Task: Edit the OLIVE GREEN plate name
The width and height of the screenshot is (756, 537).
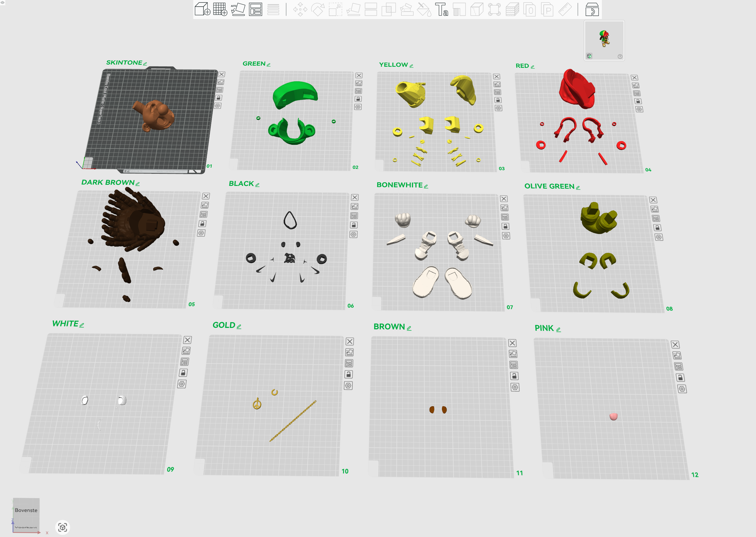Action: point(578,188)
